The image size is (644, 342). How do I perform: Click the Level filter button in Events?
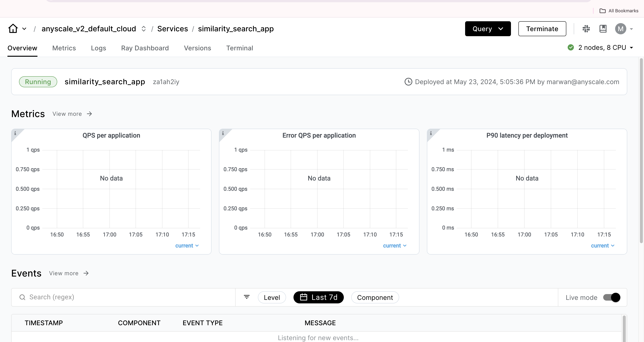[x=271, y=297]
